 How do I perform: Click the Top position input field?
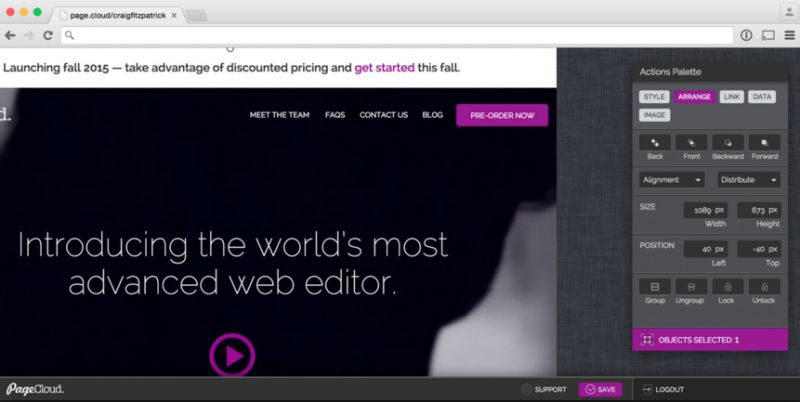click(759, 249)
